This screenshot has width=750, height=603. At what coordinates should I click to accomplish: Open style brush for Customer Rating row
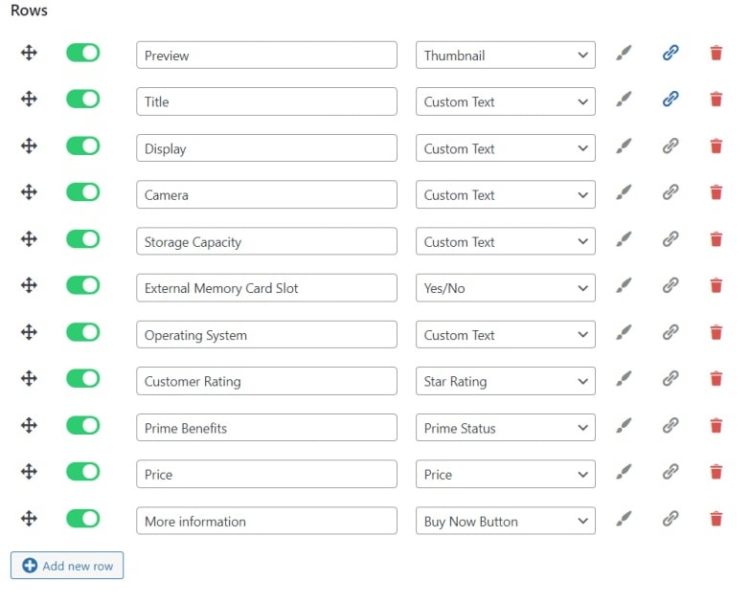coord(624,379)
